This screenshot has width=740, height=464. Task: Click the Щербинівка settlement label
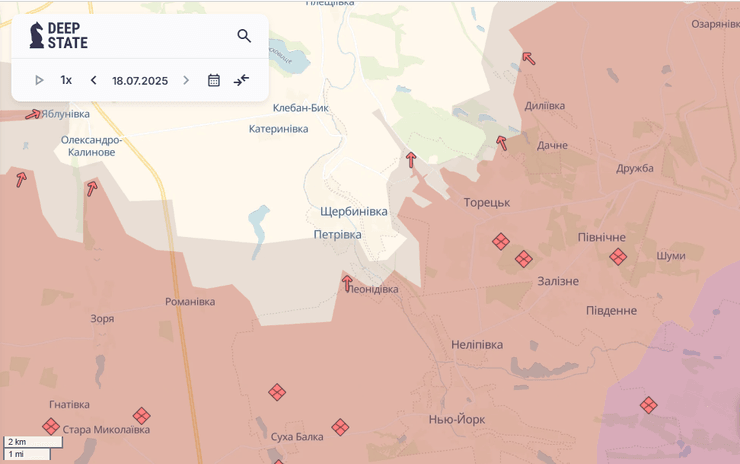(x=354, y=212)
